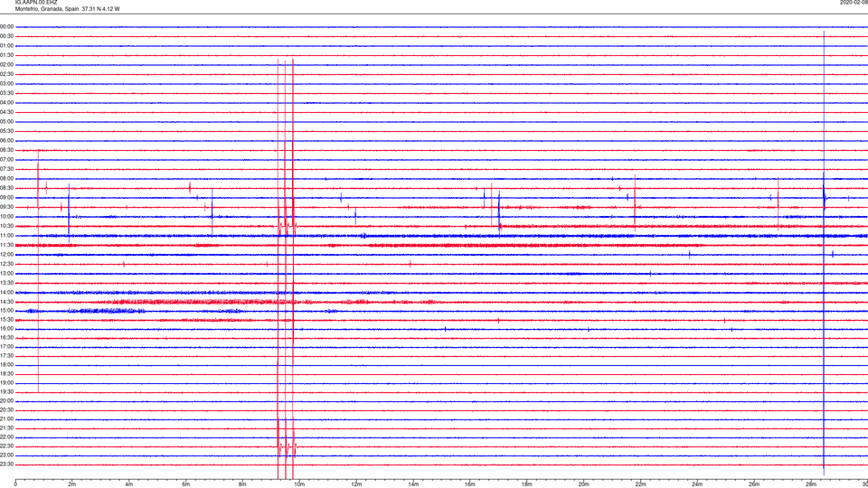Pick the '16:00' time row label
The width and height of the screenshot is (868, 488).
(6, 329)
